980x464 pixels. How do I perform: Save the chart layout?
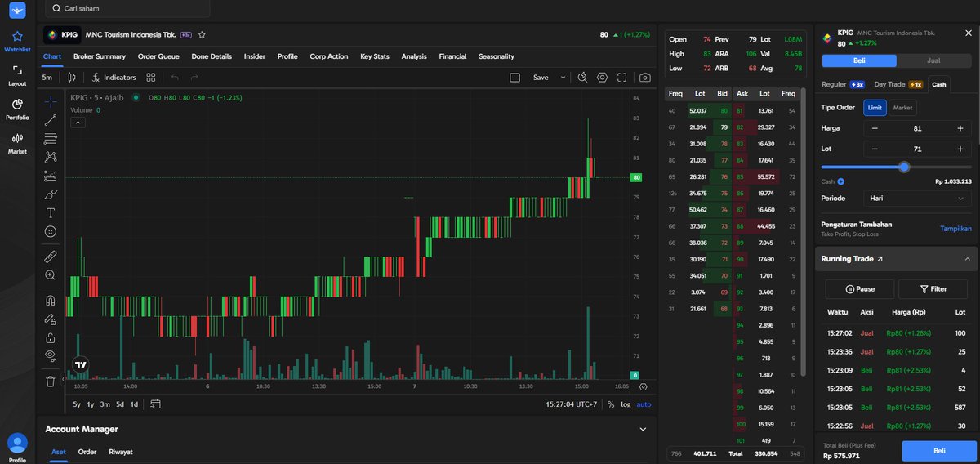coord(541,77)
